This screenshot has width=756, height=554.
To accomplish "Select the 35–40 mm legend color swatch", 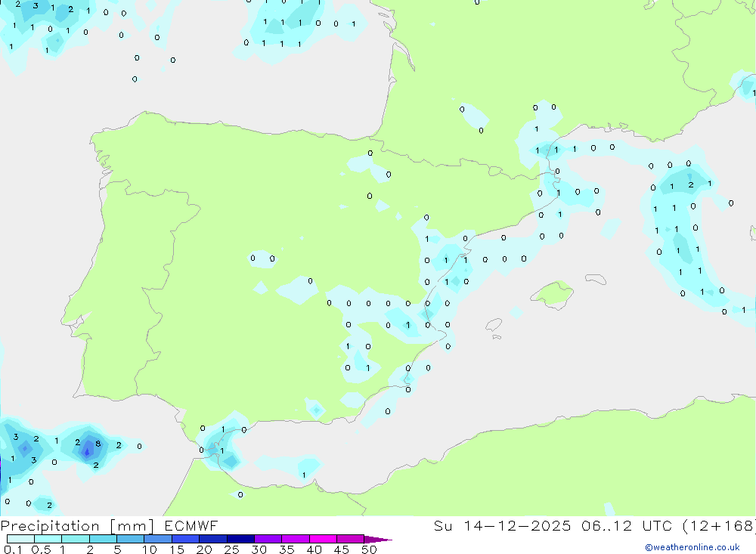I will point(296,539).
